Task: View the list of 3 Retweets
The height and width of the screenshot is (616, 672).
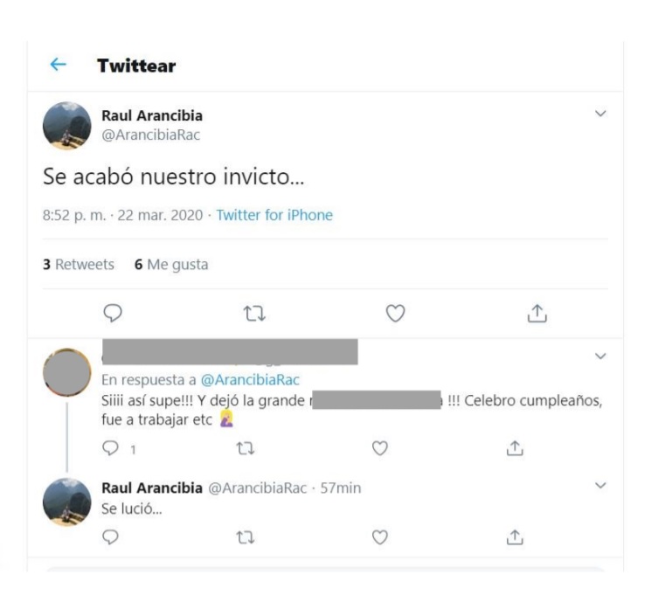Action: coord(79,265)
